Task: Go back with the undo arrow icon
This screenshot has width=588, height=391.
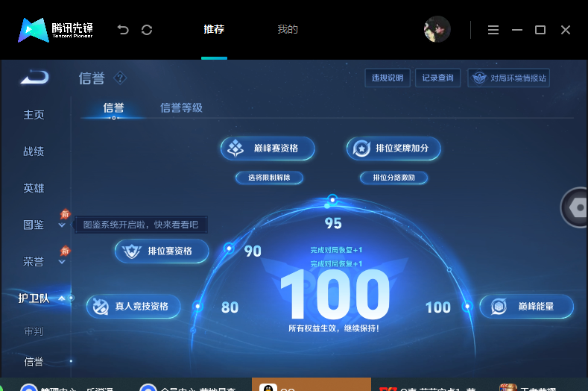Action: [123, 30]
